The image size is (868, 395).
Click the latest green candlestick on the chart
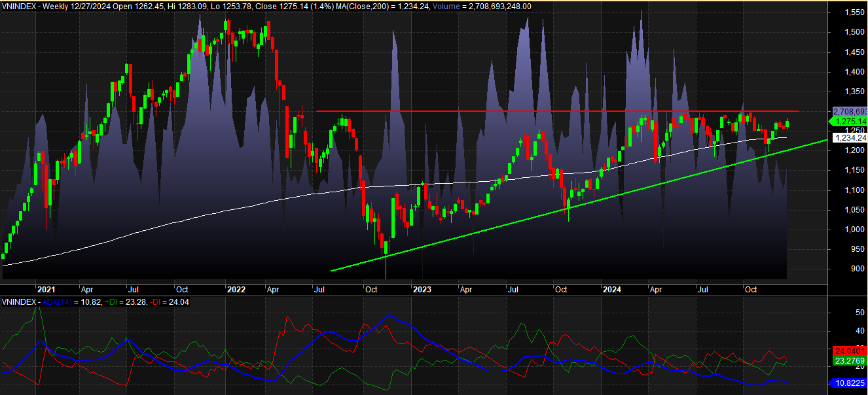coord(787,123)
